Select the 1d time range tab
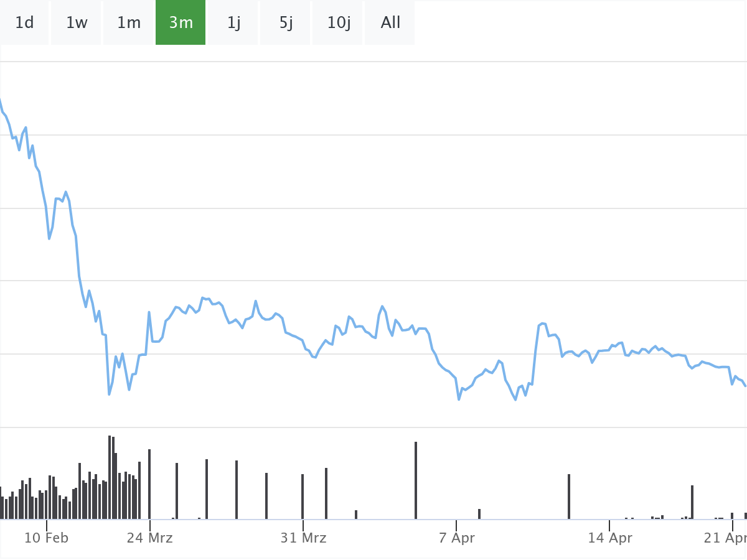The height and width of the screenshot is (560, 747). pyautogui.click(x=24, y=23)
